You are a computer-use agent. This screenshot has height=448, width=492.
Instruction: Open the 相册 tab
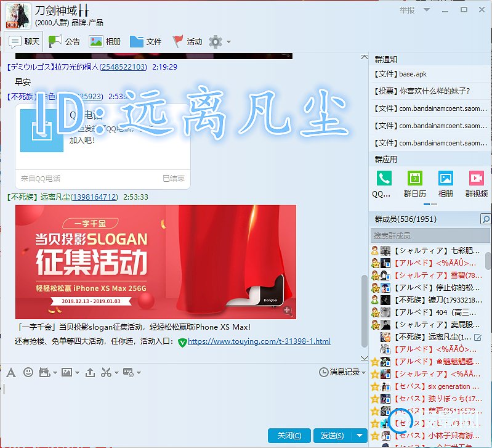tap(105, 41)
